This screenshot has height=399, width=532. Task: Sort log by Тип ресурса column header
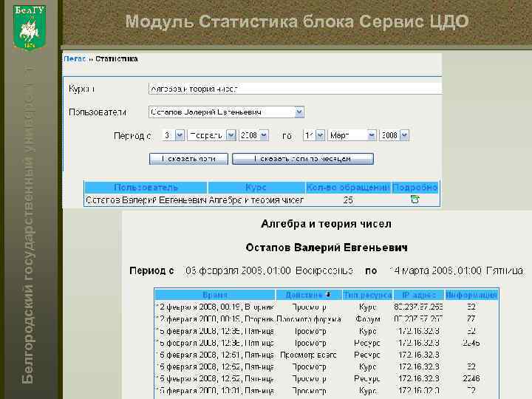[x=368, y=295]
